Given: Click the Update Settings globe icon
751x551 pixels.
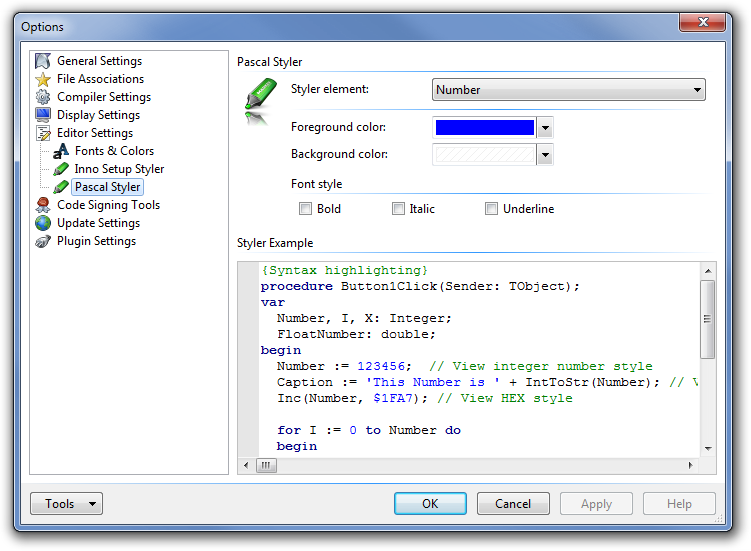Looking at the screenshot, I should pyautogui.click(x=43, y=223).
